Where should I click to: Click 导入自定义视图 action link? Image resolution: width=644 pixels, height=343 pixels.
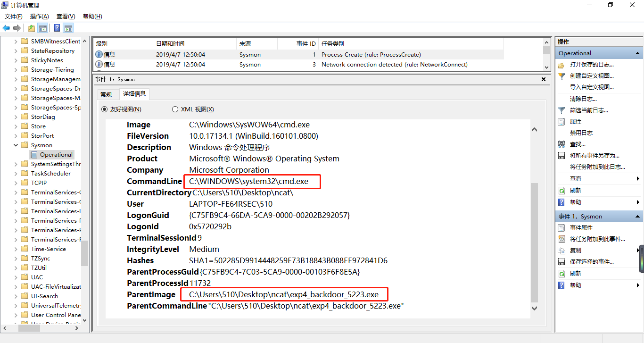(x=592, y=87)
